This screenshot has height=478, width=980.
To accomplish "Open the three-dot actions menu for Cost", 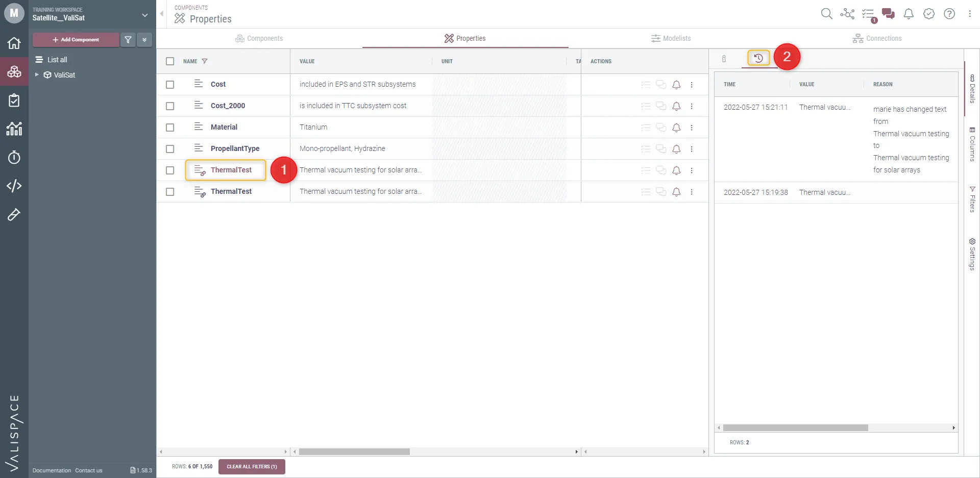I will pos(692,85).
